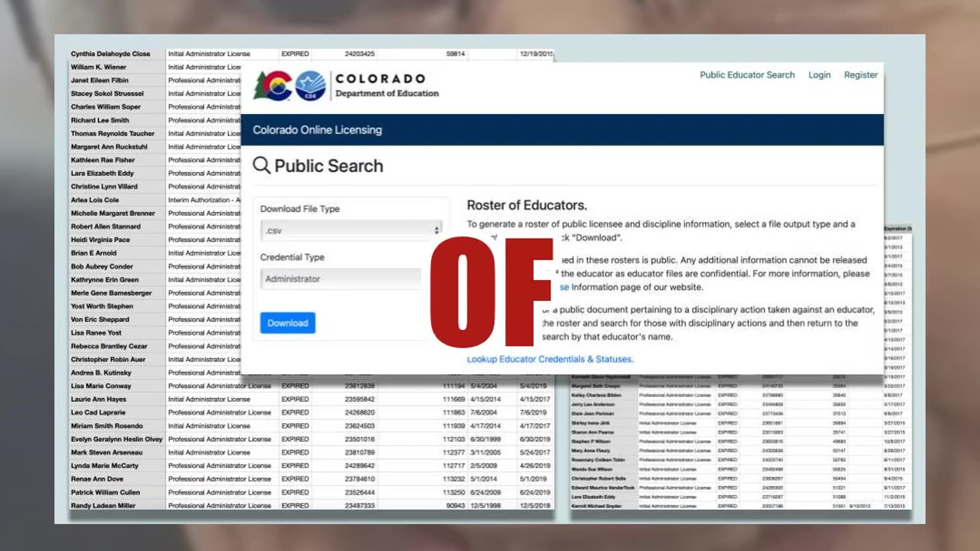Screen dimensions: 980x551
Task: Select the Kathrynne Erin Green cell
Action: coord(118,279)
